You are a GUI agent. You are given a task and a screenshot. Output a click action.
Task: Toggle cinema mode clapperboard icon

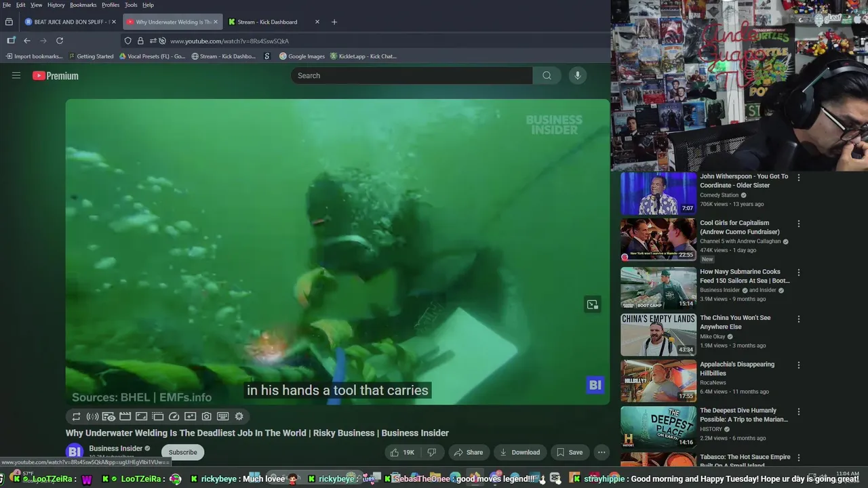[x=125, y=416]
